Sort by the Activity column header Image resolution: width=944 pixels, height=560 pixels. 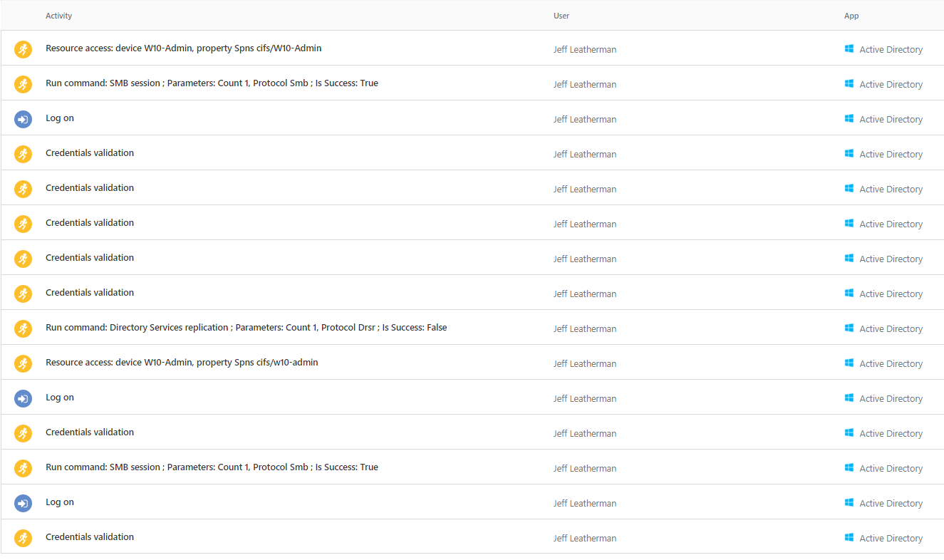pos(58,16)
